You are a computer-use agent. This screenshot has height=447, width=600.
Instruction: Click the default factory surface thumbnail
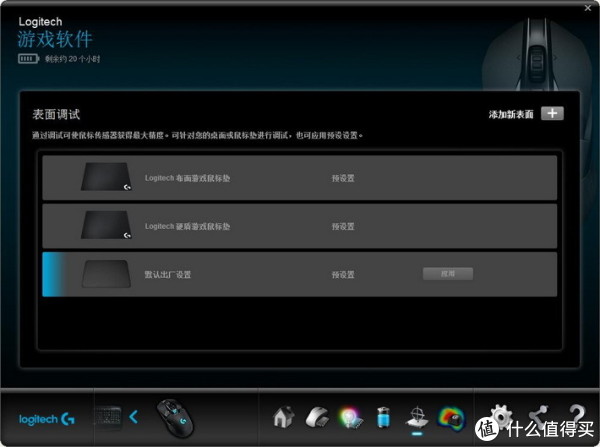click(x=106, y=274)
